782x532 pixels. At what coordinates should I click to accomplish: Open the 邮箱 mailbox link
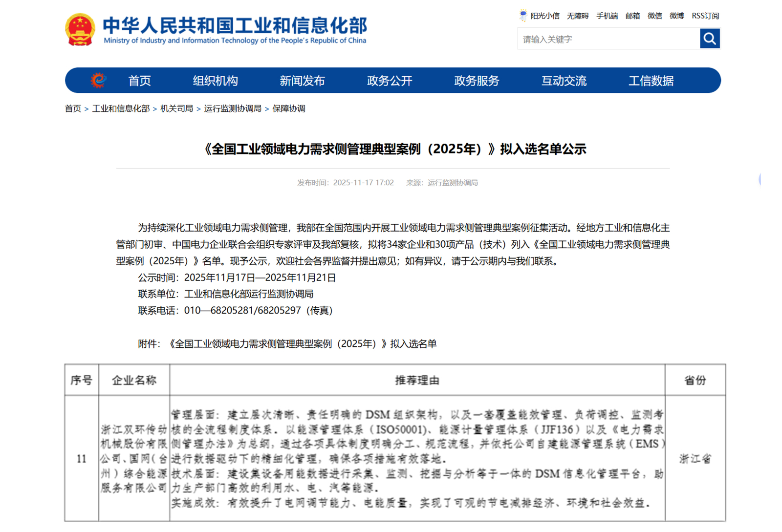632,15
